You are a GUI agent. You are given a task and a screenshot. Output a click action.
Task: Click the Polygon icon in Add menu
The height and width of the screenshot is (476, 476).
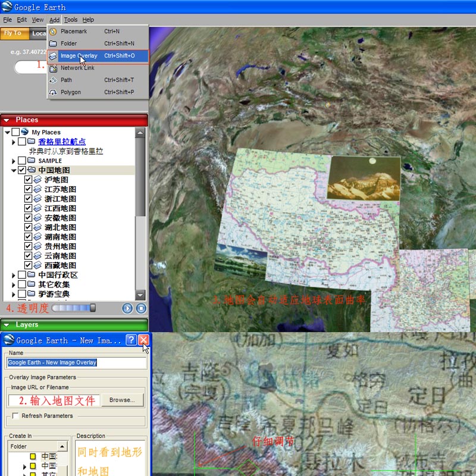53,92
